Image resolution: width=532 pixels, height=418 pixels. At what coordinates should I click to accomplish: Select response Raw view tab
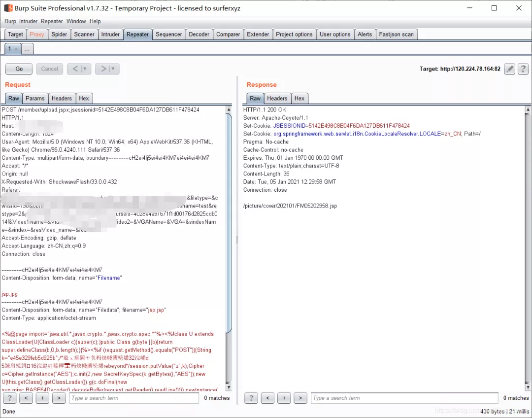[255, 99]
